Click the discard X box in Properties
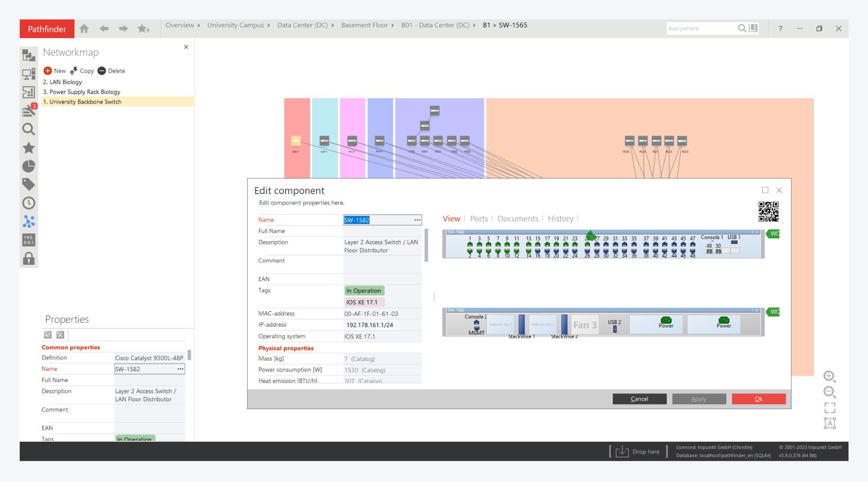The image size is (868, 482). coord(61,335)
